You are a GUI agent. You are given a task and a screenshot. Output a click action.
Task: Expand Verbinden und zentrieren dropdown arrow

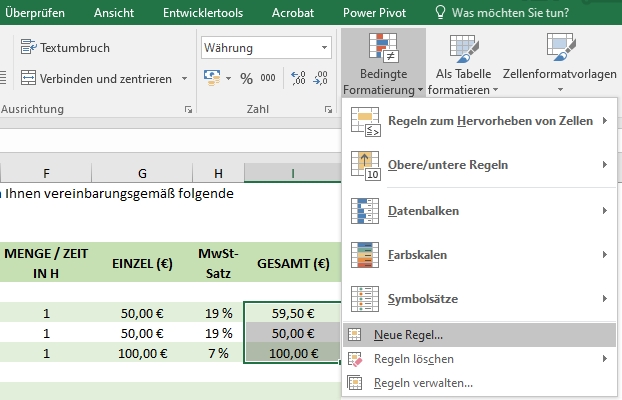point(183,78)
